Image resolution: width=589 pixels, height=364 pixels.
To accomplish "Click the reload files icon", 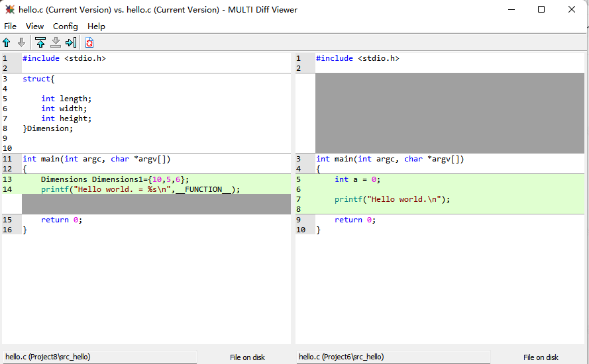I will 89,42.
